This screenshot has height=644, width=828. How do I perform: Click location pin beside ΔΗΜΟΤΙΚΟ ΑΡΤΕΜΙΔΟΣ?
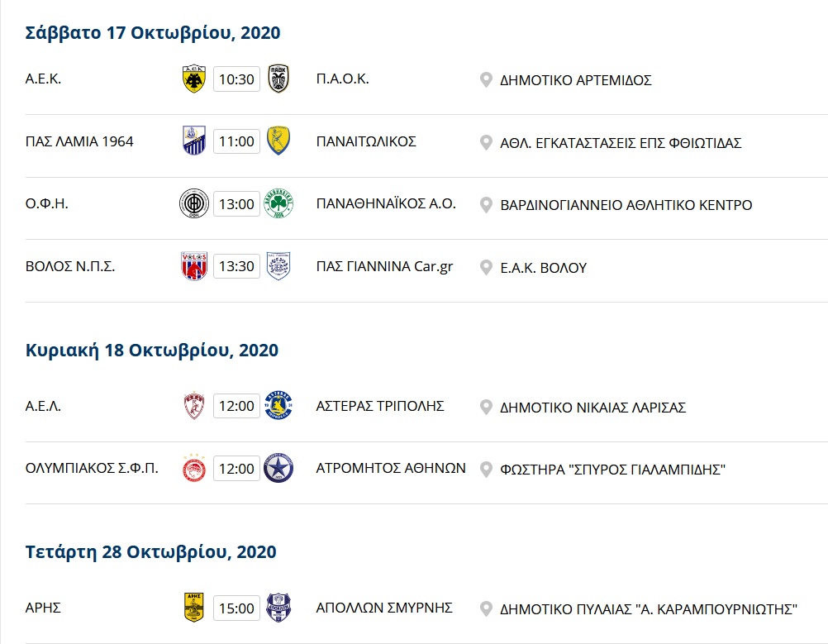coord(486,80)
